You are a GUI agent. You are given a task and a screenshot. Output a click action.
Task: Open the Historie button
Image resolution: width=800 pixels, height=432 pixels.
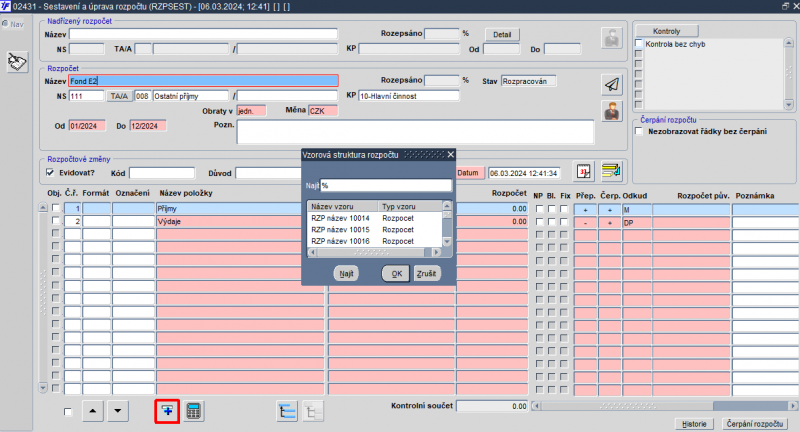[x=694, y=424]
